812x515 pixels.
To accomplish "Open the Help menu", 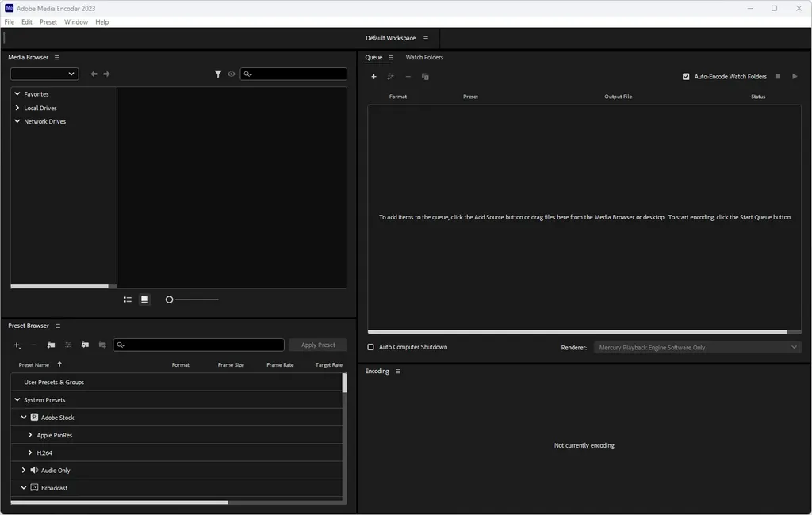I will click(102, 21).
